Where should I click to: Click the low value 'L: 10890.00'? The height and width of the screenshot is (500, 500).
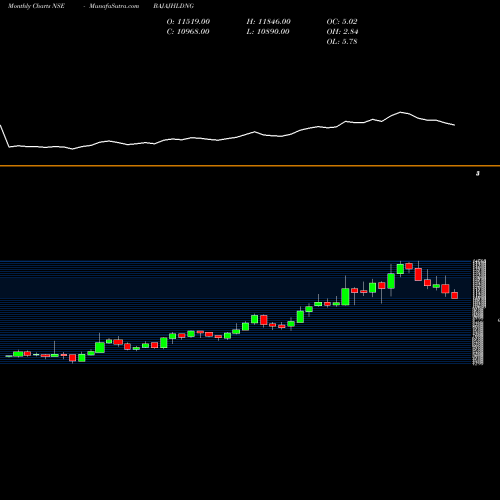coord(268,31)
